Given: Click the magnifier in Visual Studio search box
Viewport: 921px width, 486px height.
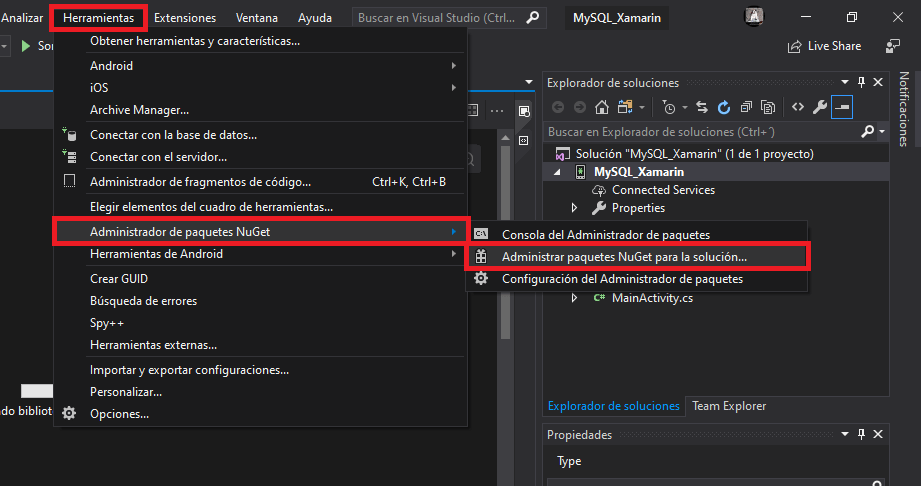Looking at the screenshot, I should [x=532, y=18].
